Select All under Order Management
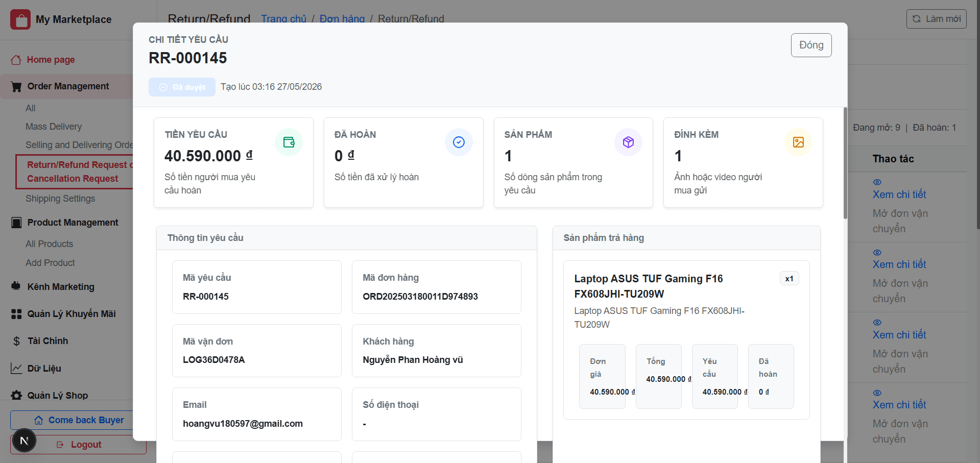Viewport: 980px width, 463px height. click(x=31, y=108)
